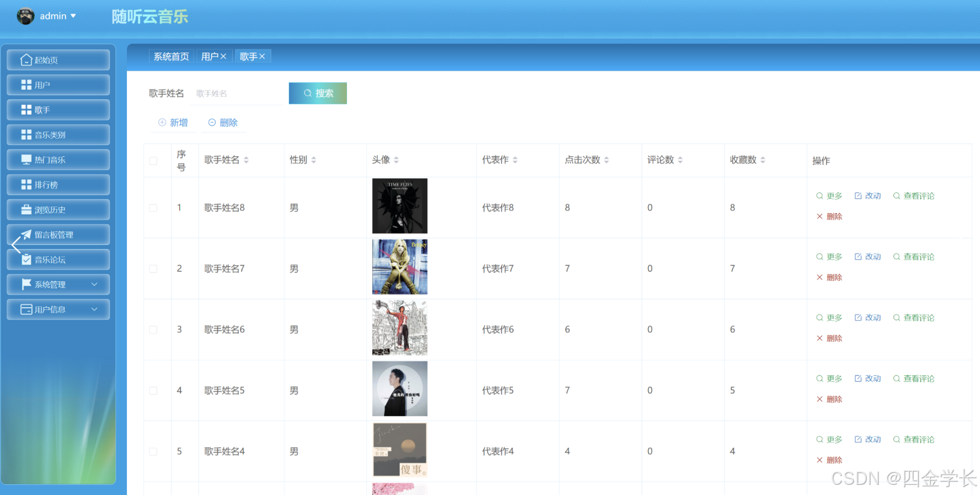This screenshot has width=980, height=495.
Task: Open avatar thumbnail for 歌手姓名4
Action: pos(400,450)
